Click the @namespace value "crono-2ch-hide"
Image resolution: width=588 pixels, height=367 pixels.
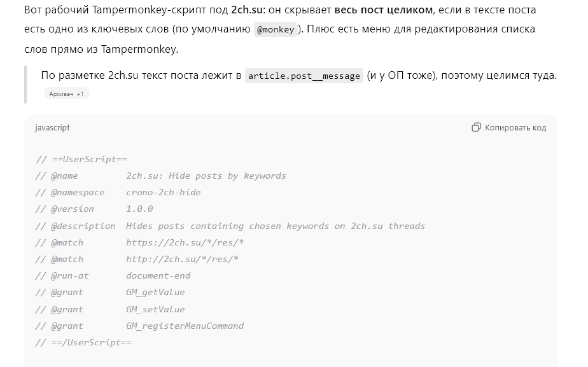pyautogui.click(x=163, y=192)
